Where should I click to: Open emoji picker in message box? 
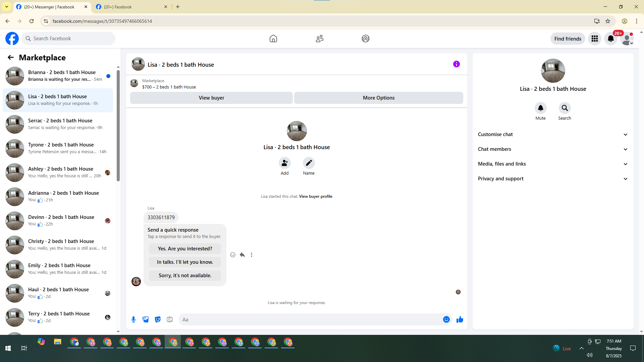[446, 319]
